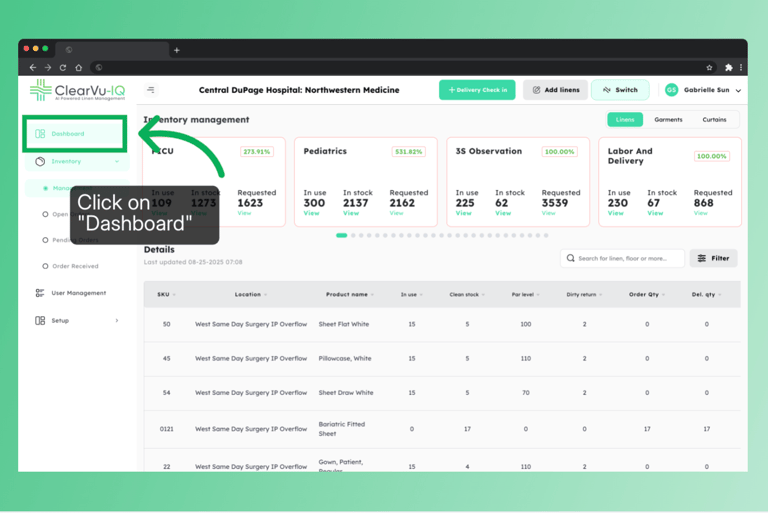This screenshot has height=513, width=768.
Task: Click the Inventory pie-chart icon
Action: click(x=40, y=162)
